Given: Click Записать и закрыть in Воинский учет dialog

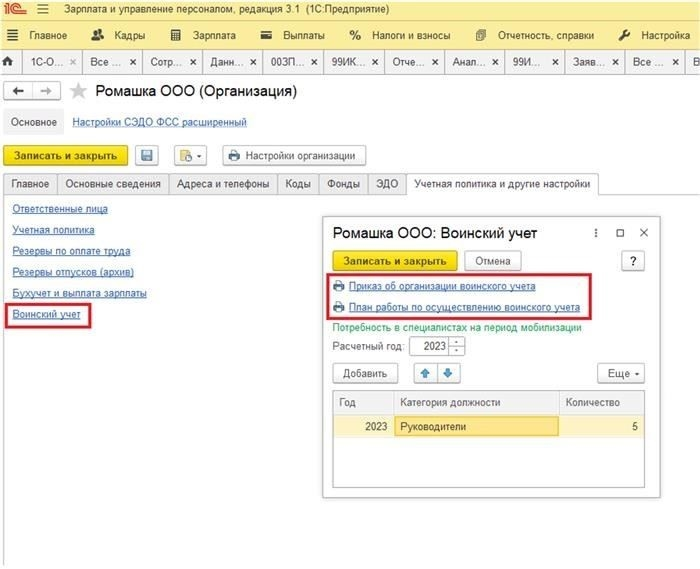Looking at the screenshot, I should [x=395, y=261].
